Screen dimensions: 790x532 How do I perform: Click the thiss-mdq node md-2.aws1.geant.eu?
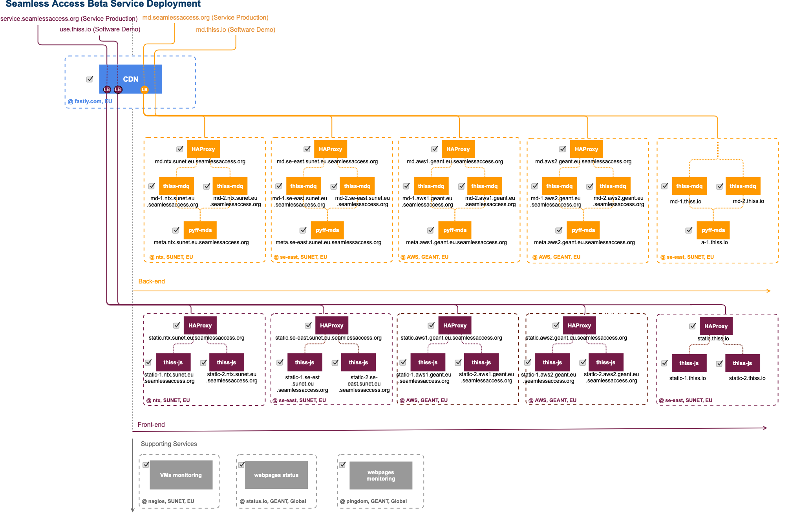[x=485, y=186]
